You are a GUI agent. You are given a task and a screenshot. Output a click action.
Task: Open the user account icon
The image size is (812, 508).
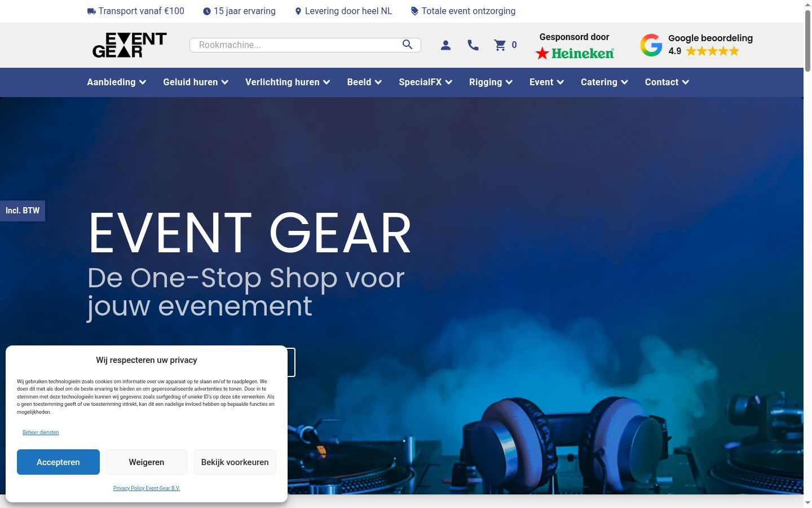pos(445,45)
